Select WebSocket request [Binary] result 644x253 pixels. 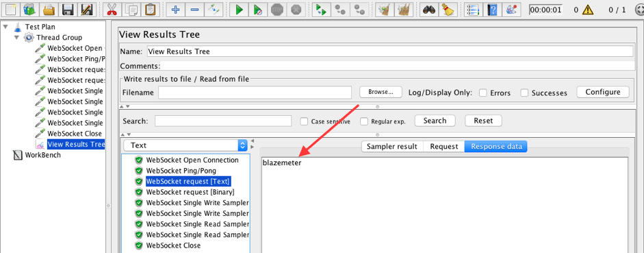coord(190,192)
